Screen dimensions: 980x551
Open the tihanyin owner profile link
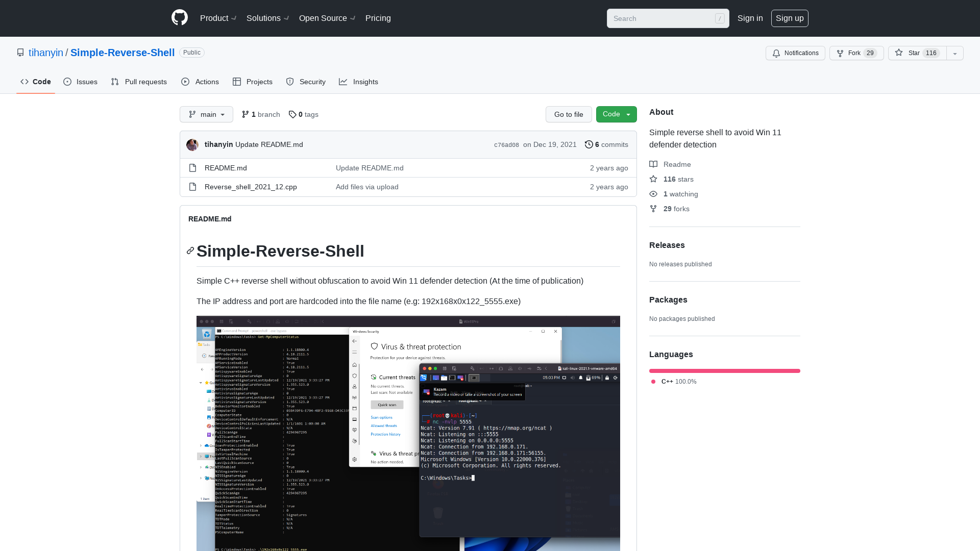click(x=46, y=53)
